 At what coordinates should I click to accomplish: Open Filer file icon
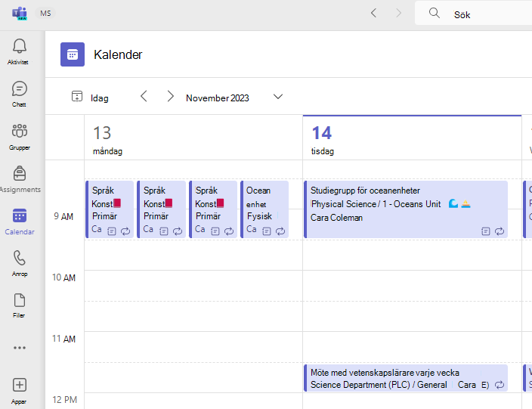20,306
